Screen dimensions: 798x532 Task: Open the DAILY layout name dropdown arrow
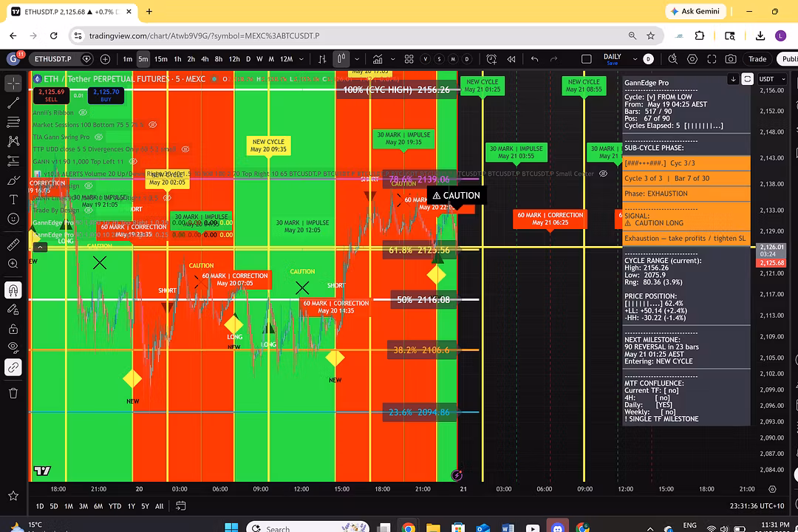tap(635, 59)
